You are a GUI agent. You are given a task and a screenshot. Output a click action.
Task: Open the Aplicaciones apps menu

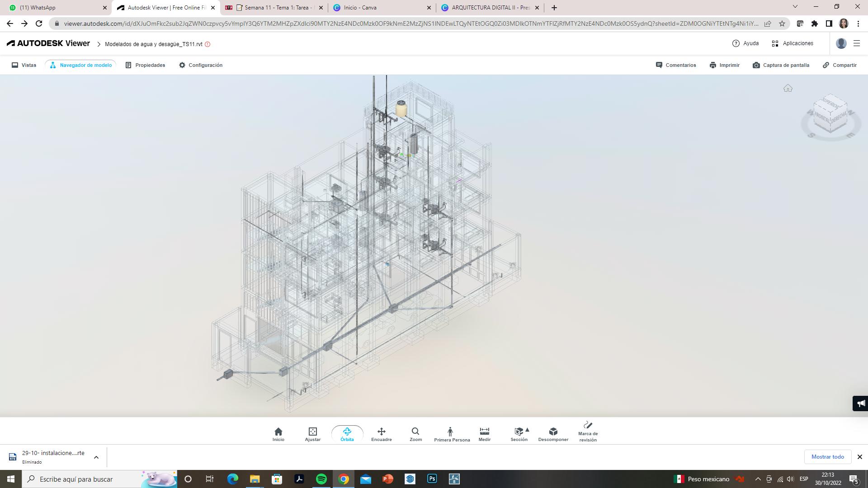[792, 43]
